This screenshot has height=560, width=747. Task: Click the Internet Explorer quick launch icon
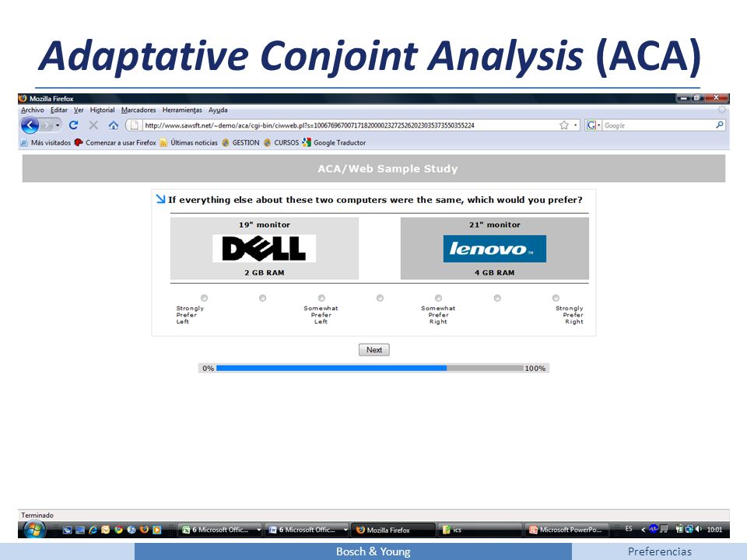(x=93, y=530)
